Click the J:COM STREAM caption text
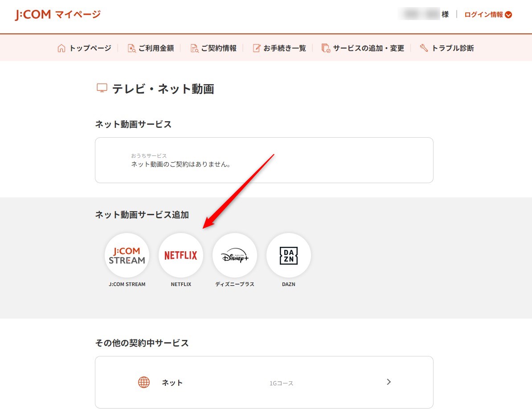The width and height of the screenshot is (532, 409). [127, 284]
